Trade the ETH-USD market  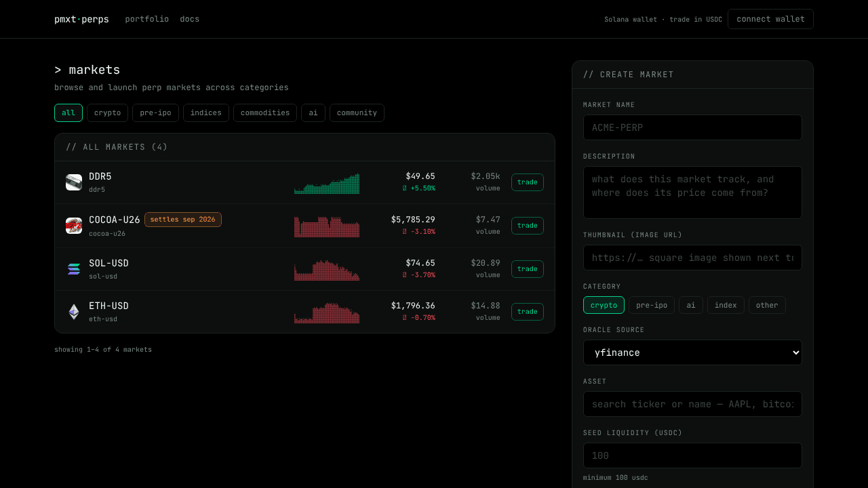point(528,312)
